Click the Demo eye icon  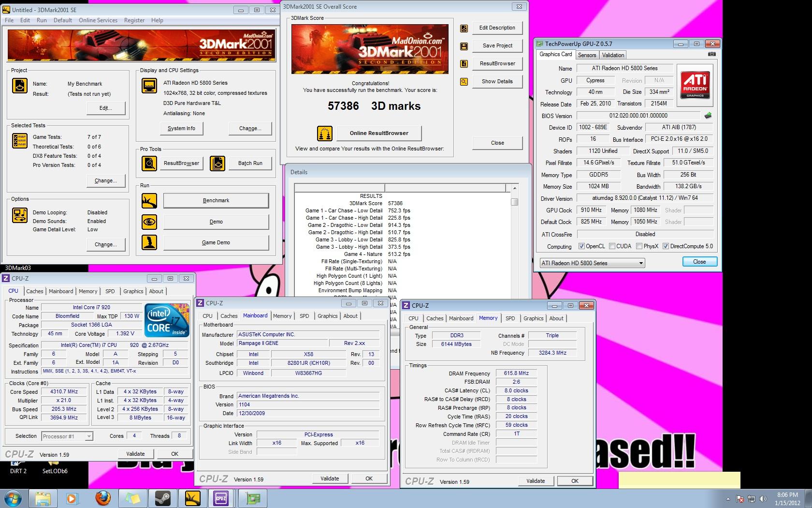click(149, 222)
